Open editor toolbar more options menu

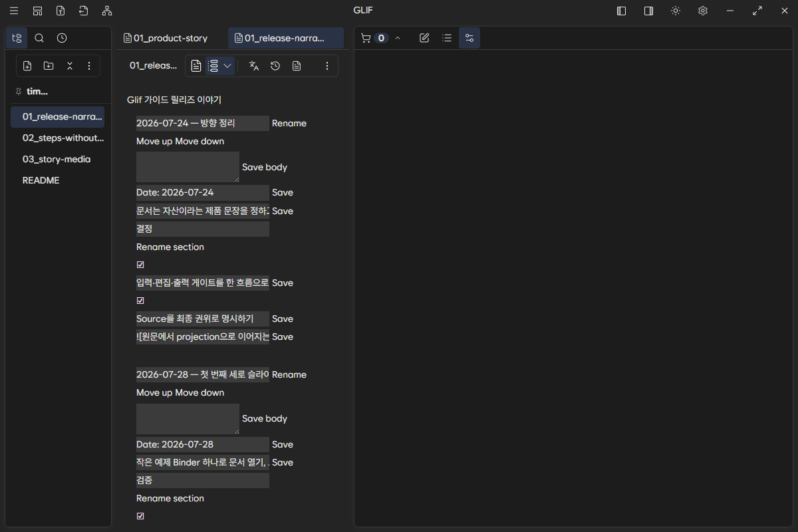click(327, 66)
